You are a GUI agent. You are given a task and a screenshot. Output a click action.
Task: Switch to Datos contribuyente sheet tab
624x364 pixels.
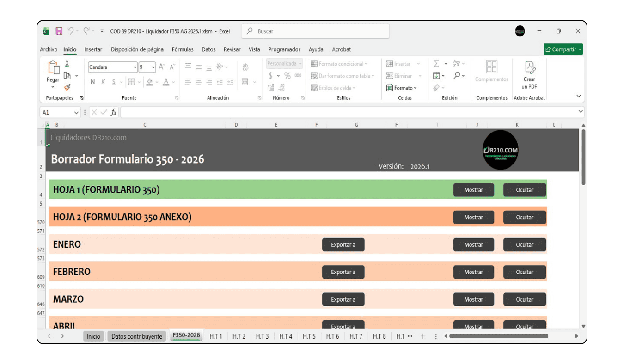pyautogui.click(x=136, y=336)
